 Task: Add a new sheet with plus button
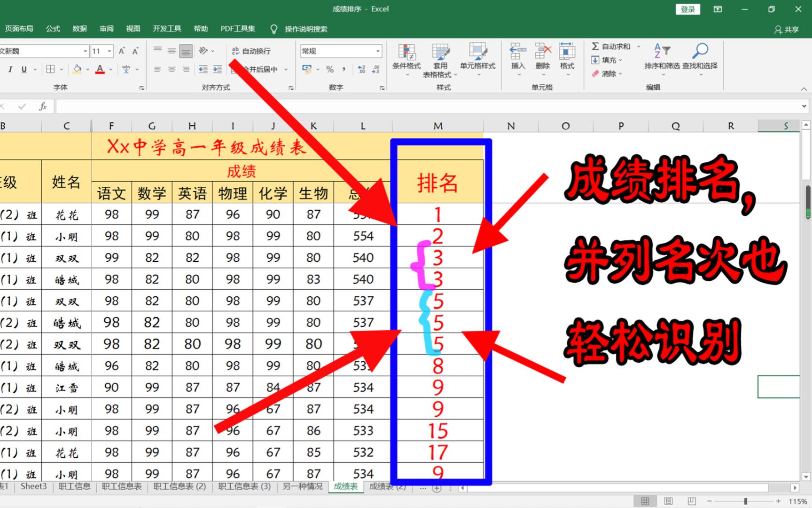[437, 488]
